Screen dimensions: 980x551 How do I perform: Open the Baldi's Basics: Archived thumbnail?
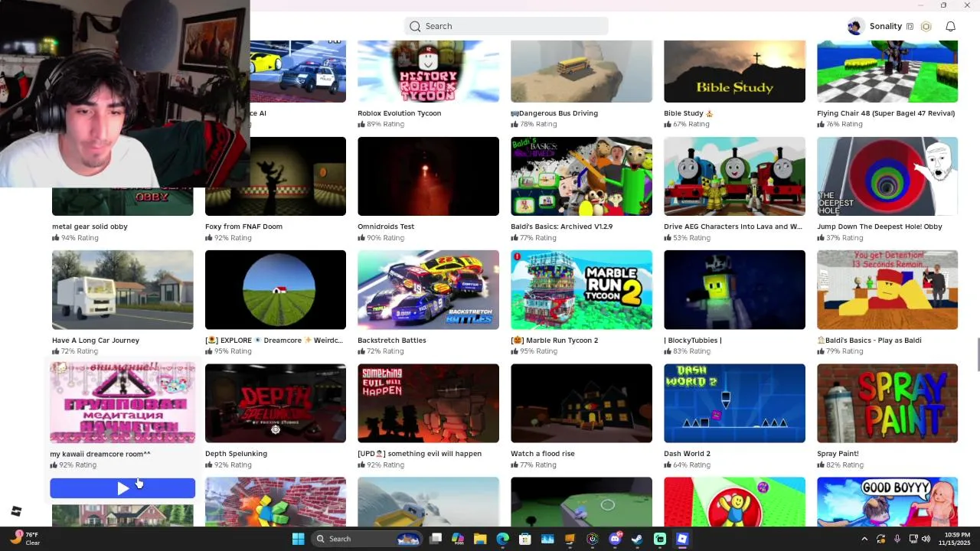[581, 176]
